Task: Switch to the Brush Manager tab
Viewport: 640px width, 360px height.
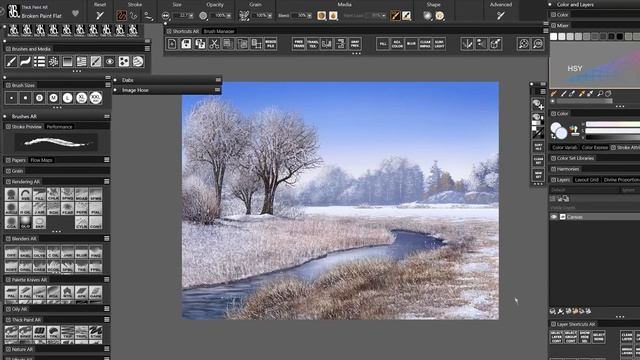Action: coord(219,31)
